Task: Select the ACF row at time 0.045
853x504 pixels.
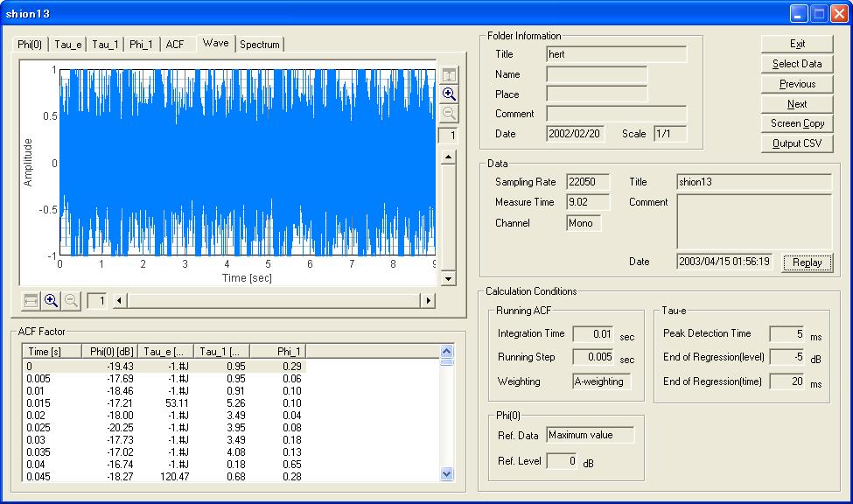Action: [x=164, y=477]
